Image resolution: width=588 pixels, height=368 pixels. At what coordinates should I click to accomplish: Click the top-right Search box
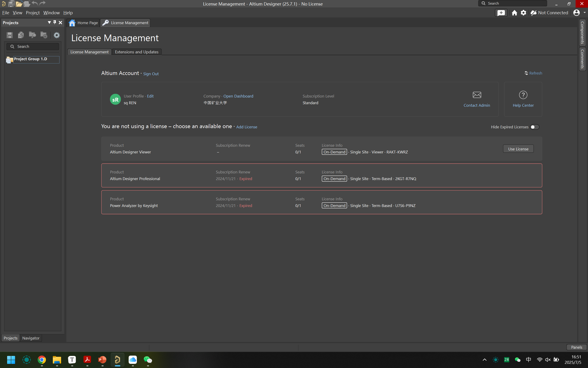pos(513,3)
